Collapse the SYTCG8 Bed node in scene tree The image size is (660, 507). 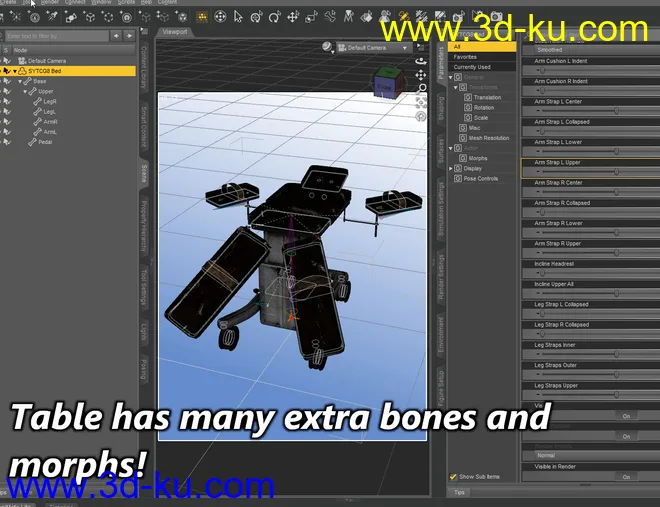click(16, 72)
